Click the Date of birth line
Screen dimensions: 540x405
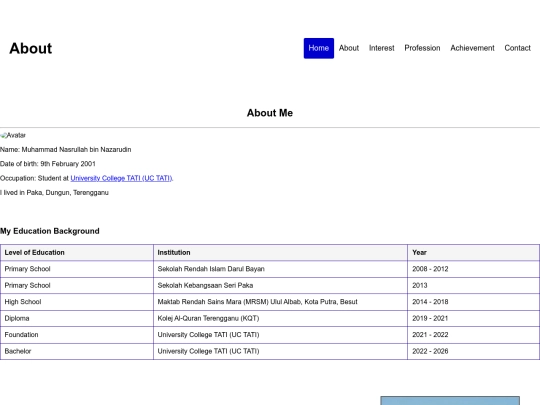tap(48, 164)
